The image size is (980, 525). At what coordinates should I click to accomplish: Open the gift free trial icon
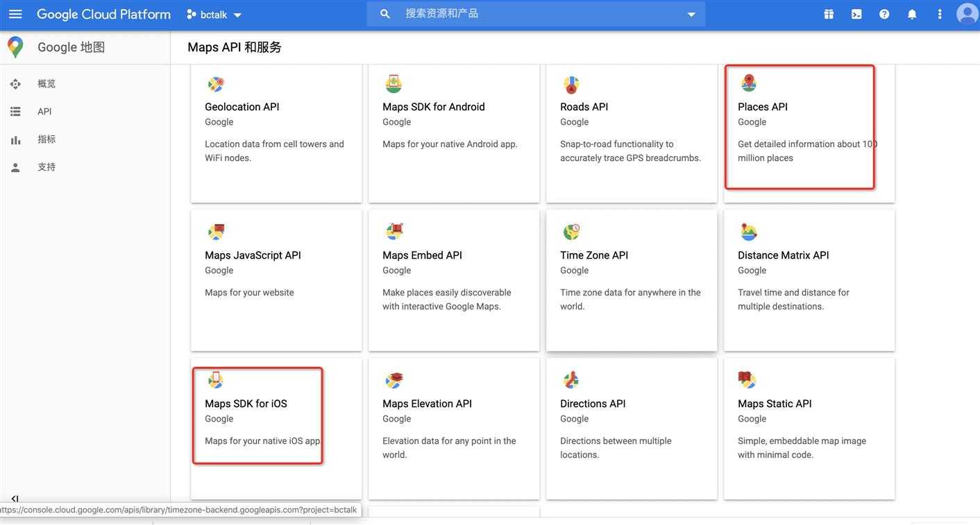point(829,14)
